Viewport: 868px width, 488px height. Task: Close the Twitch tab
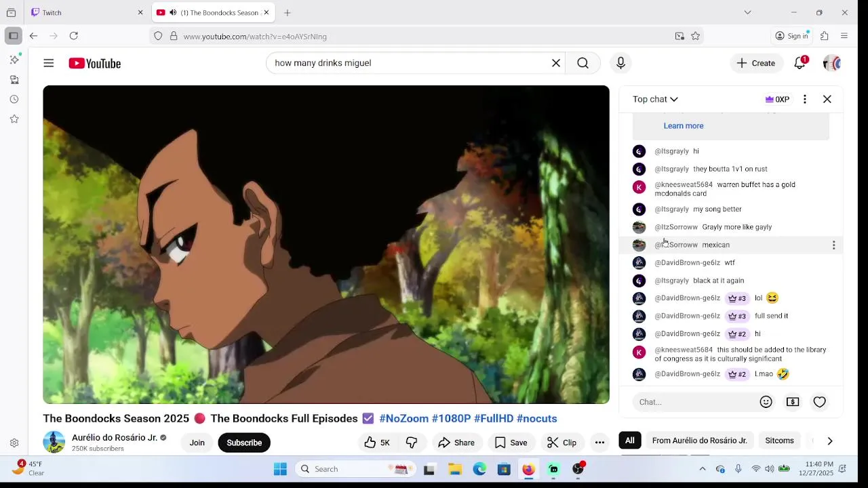[x=140, y=12]
